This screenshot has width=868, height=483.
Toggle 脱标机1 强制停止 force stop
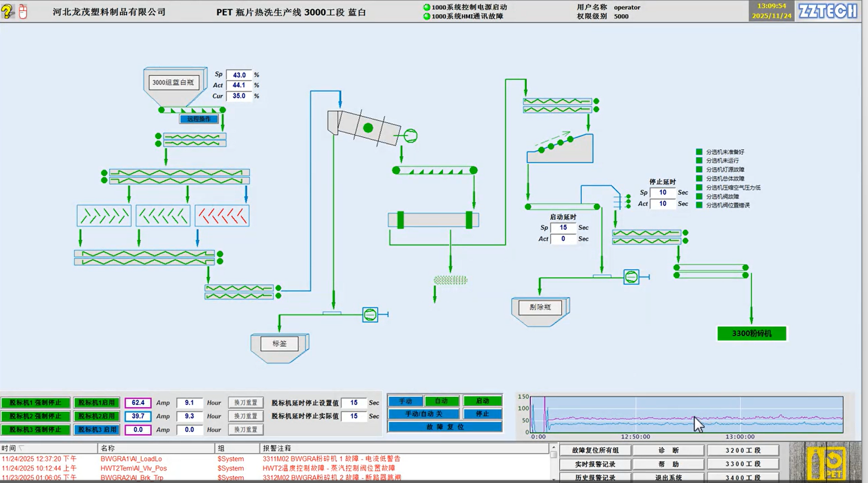(35, 403)
